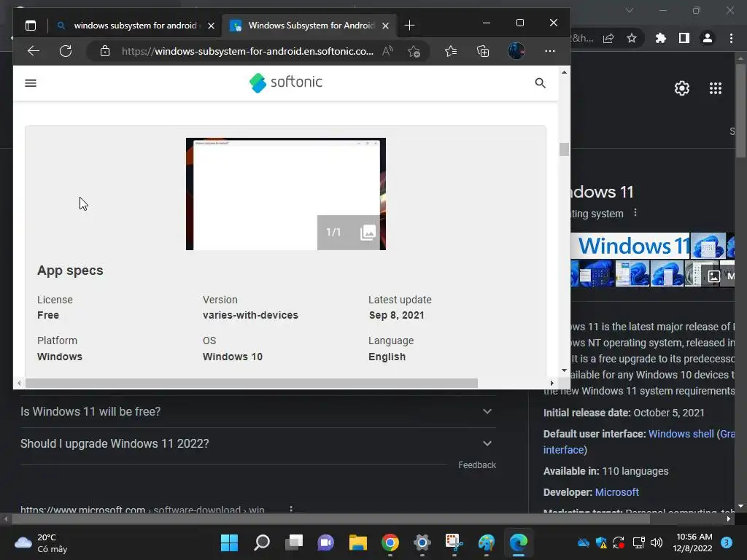747x560 pixels.
Task: Open Chrome extensions puzzle icon
Action: coord(661,38)
